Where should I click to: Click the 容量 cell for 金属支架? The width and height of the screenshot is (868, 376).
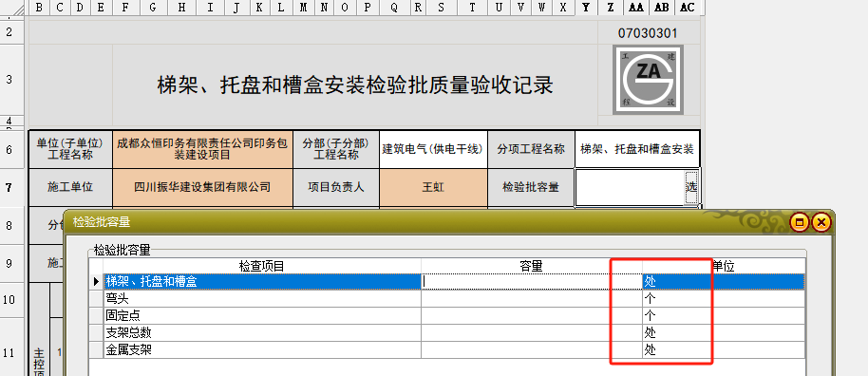coord(532,350)
